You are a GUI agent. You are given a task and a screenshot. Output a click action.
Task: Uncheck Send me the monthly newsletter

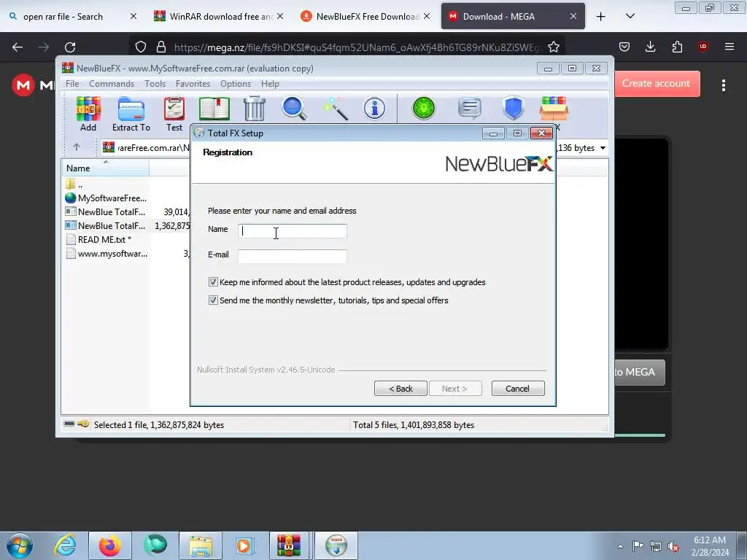point(213,300)
